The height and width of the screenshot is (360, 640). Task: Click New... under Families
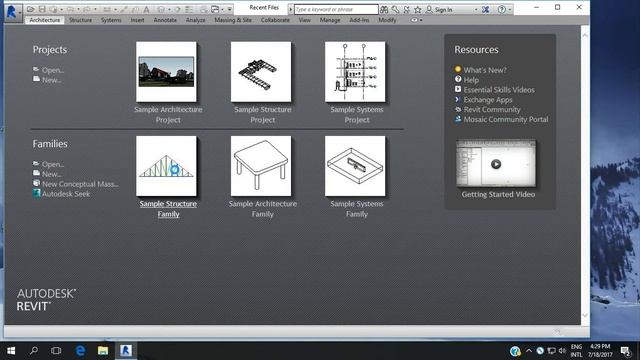point(51,174)
